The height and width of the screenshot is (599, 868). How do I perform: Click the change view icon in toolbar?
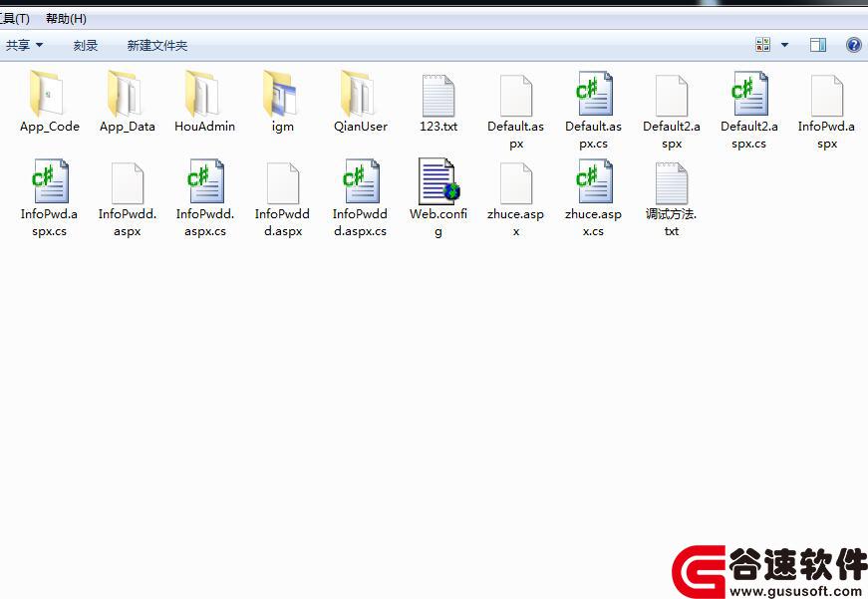[762, 45]
